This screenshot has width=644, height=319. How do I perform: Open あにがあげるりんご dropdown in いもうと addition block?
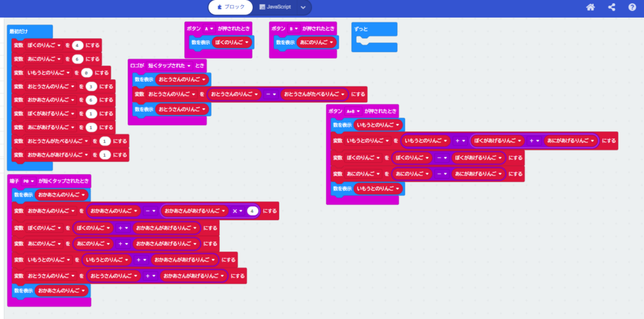(x=571, y=140)
